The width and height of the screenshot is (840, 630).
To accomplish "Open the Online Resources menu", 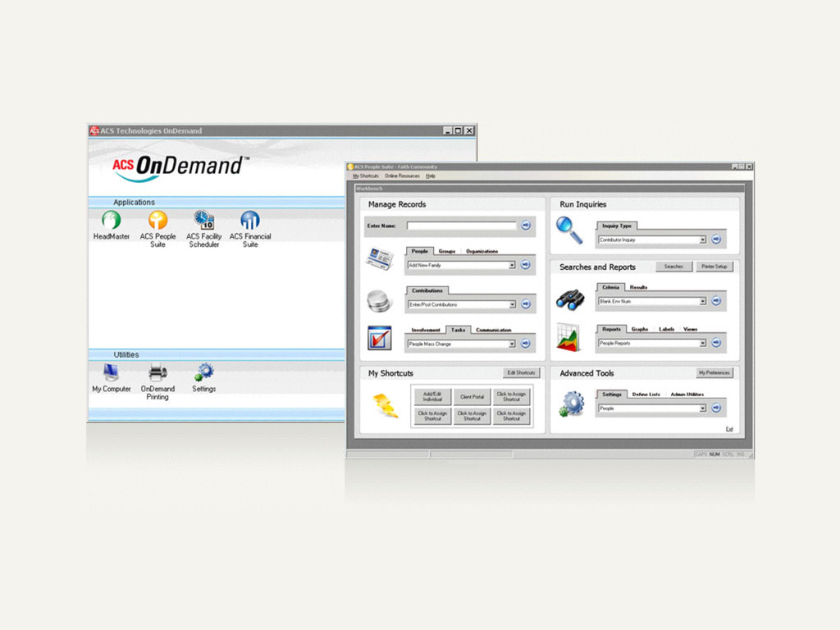I will [x=402, y=176].
